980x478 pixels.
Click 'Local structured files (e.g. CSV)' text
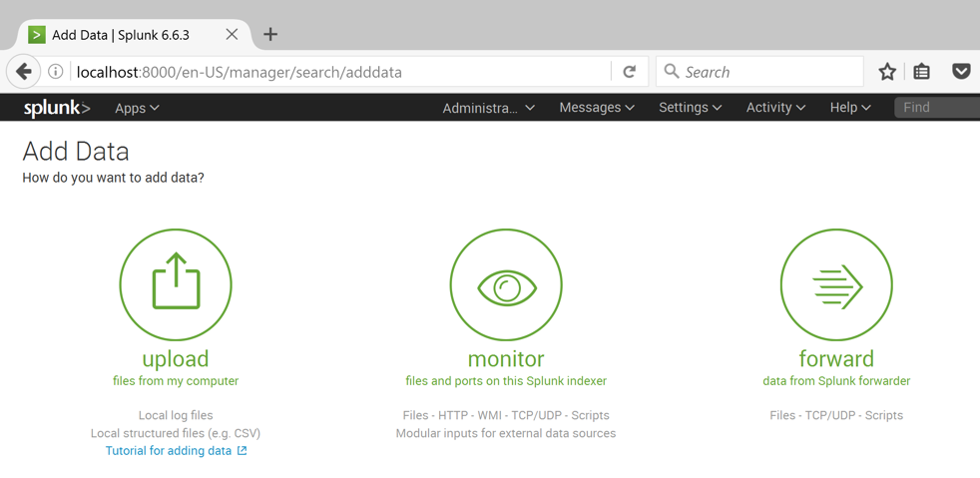176,433
